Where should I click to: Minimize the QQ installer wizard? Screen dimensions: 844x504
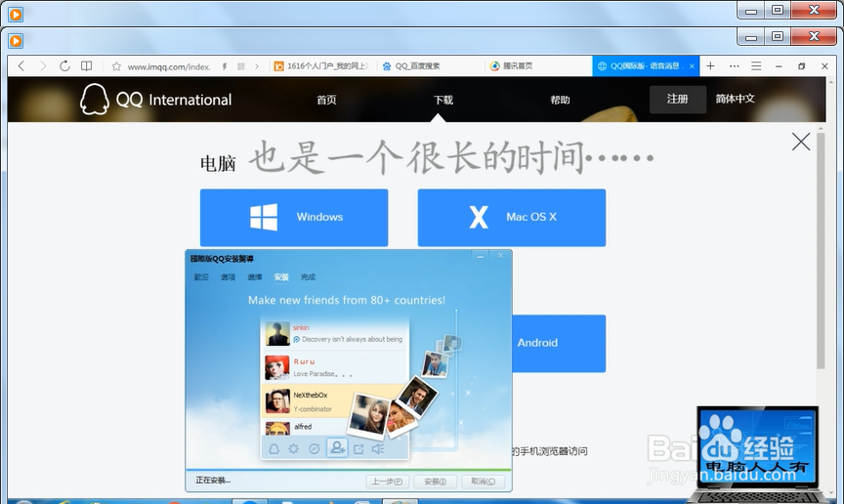pos(481,256)
